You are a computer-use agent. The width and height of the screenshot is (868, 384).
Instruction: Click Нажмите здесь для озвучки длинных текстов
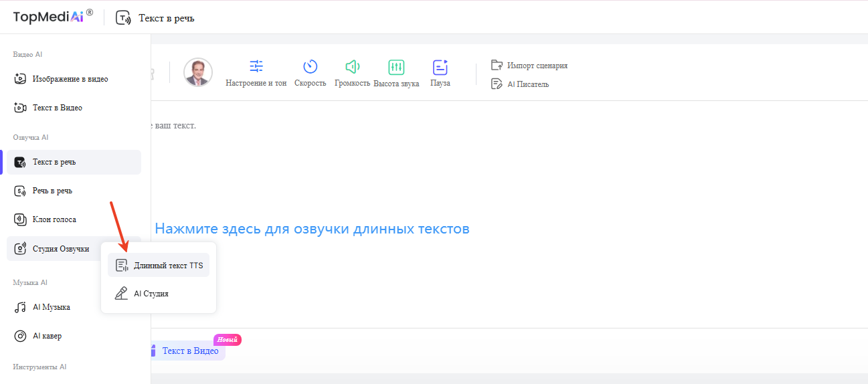click(x=312, y=229)
